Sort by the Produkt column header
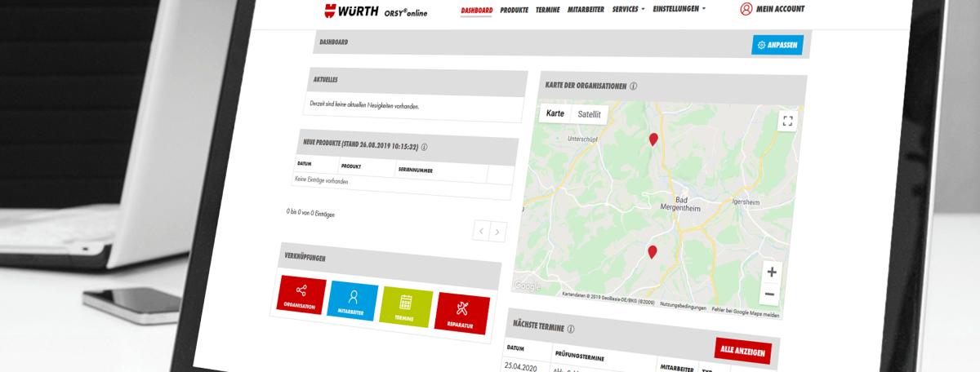980x372 pixels. click(x=351, y=166)
